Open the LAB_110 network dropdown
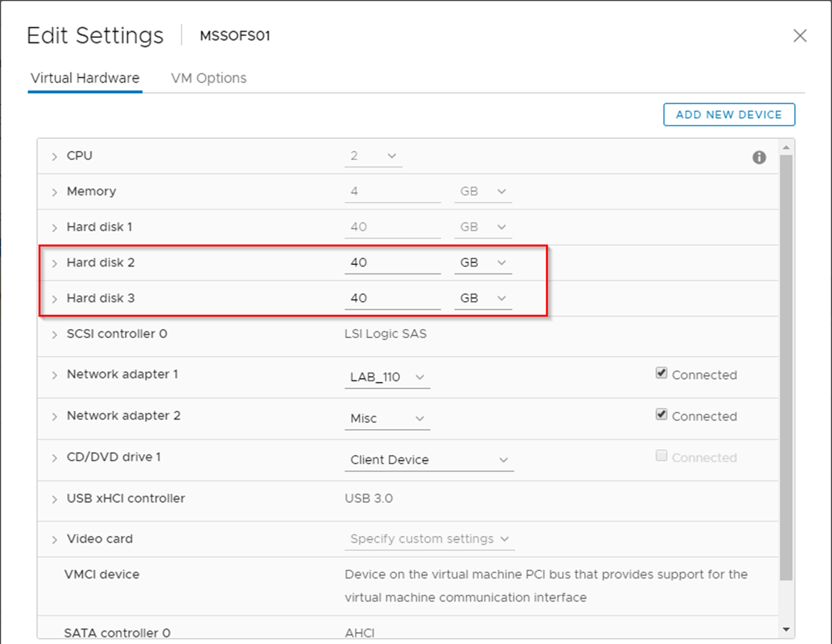 pos(387,377)
